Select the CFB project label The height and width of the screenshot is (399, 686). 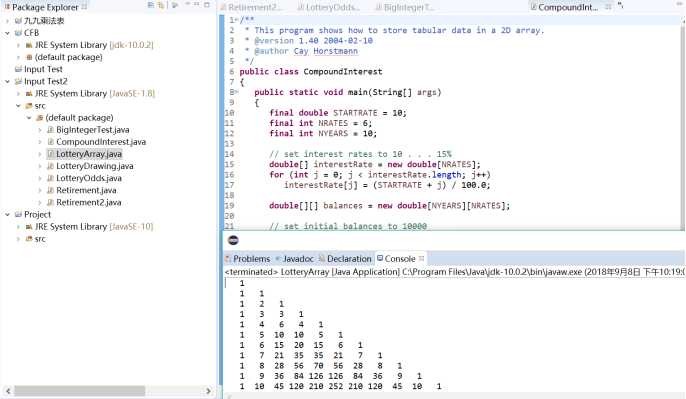click(x=32, y=33)
